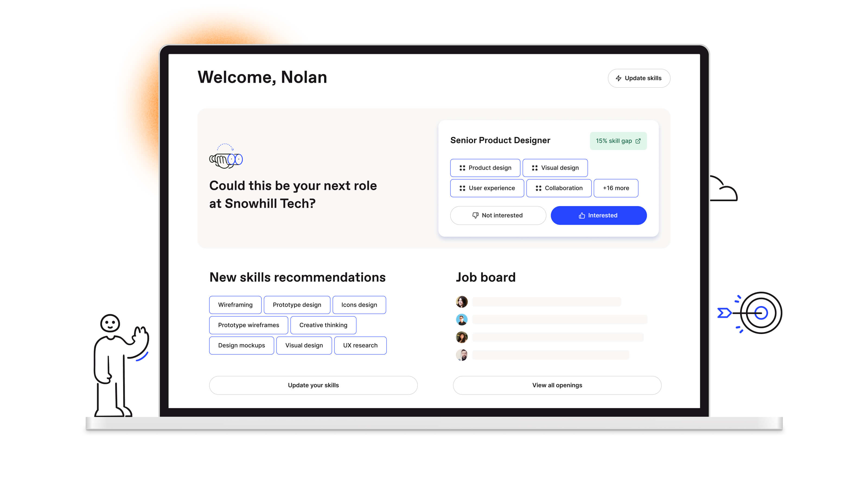Select the Creative thinking skill tag
This screenshot has width=868, height=488.
pyautogui.click(x=323, y=325)
